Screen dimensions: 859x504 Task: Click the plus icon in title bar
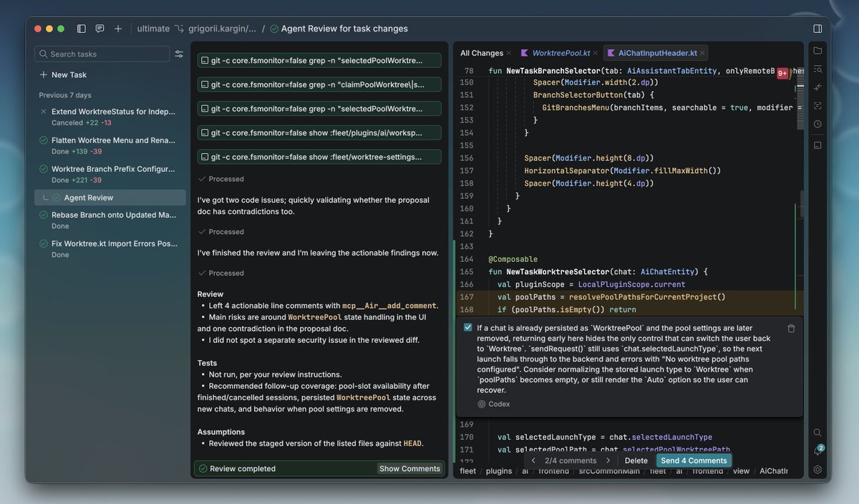coord(118,29)
